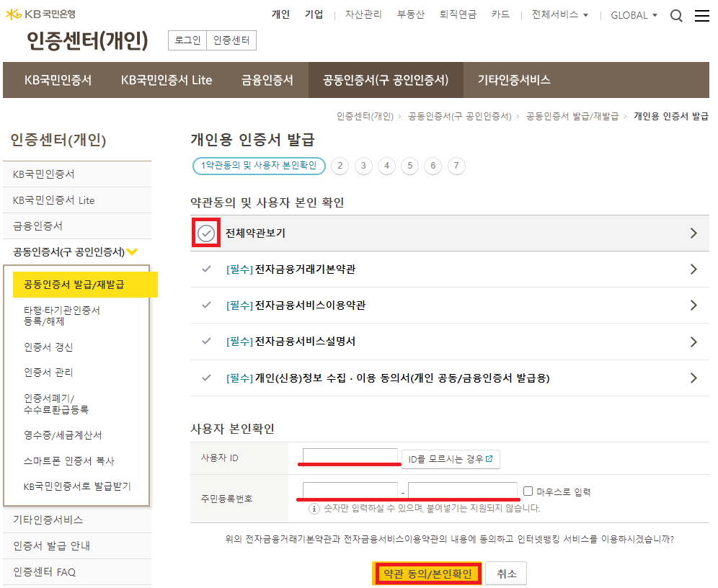Image resolution: width=718 pixels, height=588 pixels.
Task: Open 인증서 발급 안내 in sidebar
Action: point(77,546)
